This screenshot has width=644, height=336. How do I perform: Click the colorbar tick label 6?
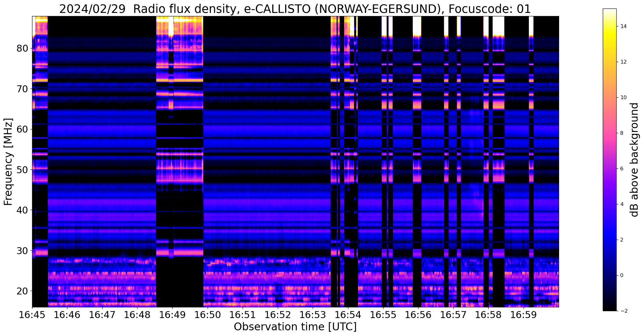621,169
